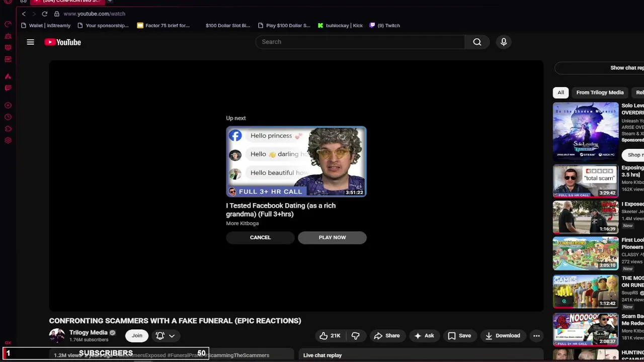Screen dimensions: 644x362
Task: Click the Trilogy Media channel name
Action: tap(89, 332)
